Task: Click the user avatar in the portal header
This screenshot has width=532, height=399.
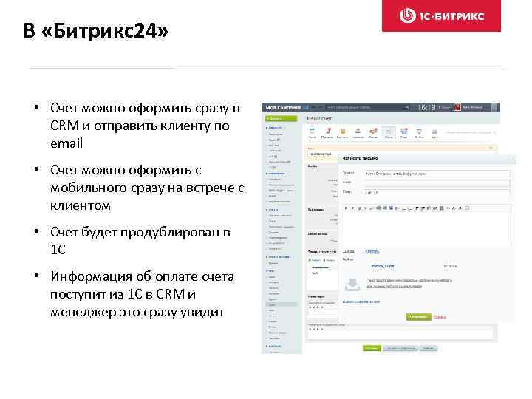Action: tap(457, 107)
